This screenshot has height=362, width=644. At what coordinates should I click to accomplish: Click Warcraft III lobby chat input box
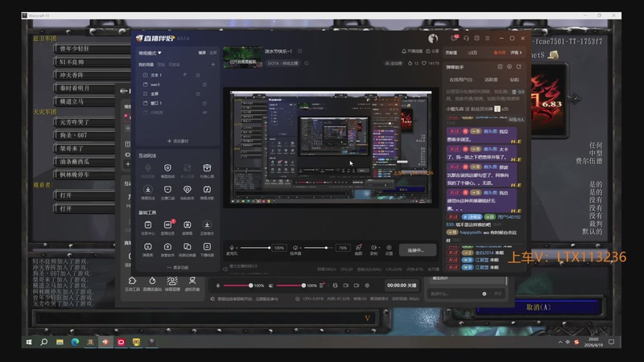coord(205,318)
